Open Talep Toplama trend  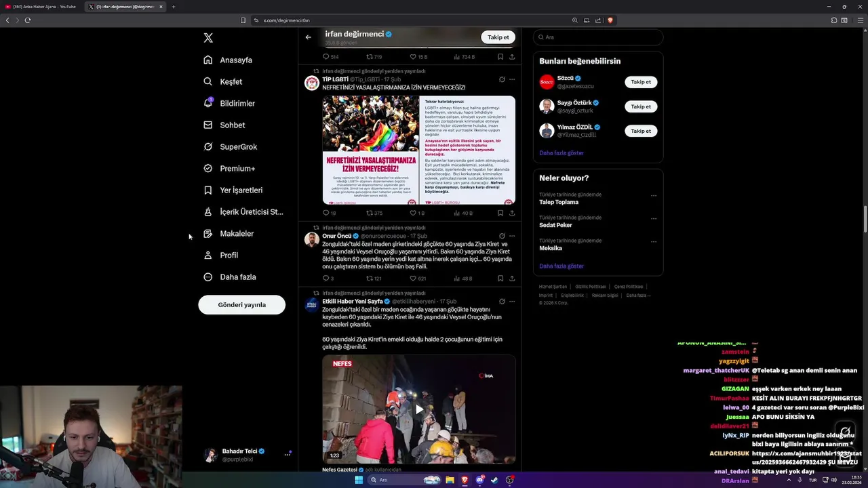pos(559,202)
